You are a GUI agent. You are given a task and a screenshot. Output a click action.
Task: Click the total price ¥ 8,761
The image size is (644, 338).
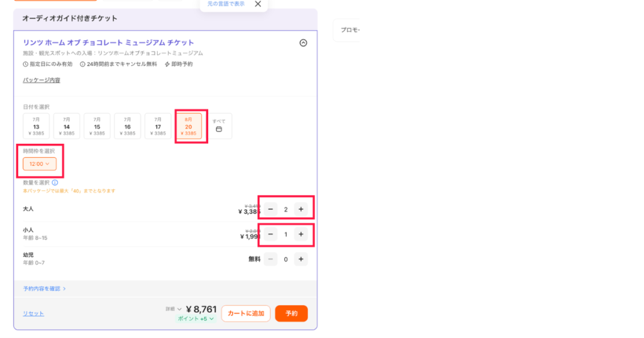pyautogui.click(x=201, y=309)
